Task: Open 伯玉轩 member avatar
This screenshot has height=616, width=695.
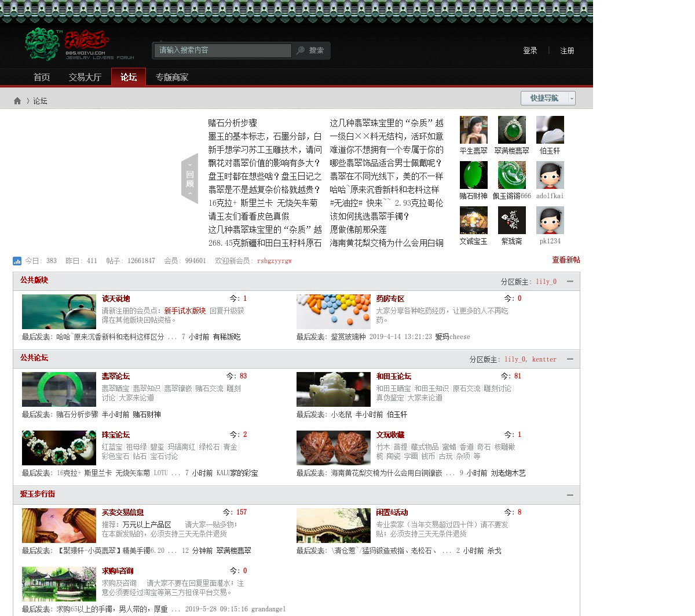Action: [x=550, y=130]
